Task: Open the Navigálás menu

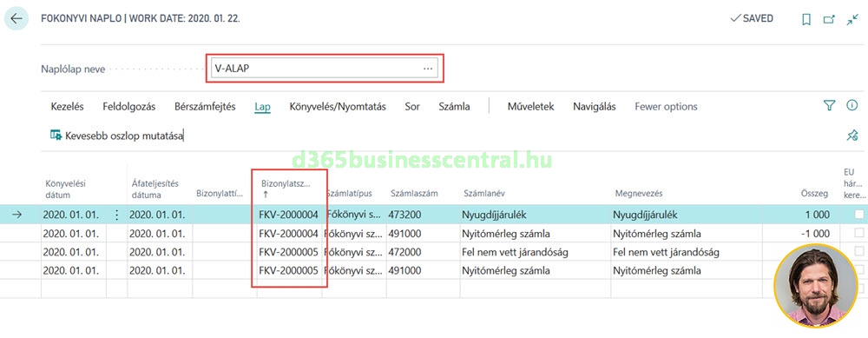Action: [595, 106]
